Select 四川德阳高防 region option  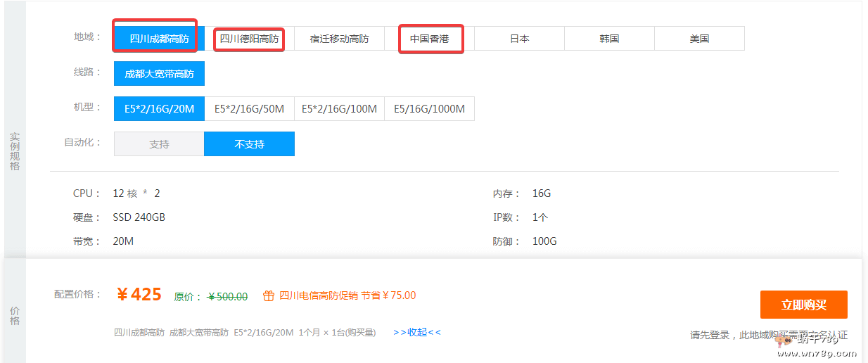pyautogui.click(x=249, y=39)
